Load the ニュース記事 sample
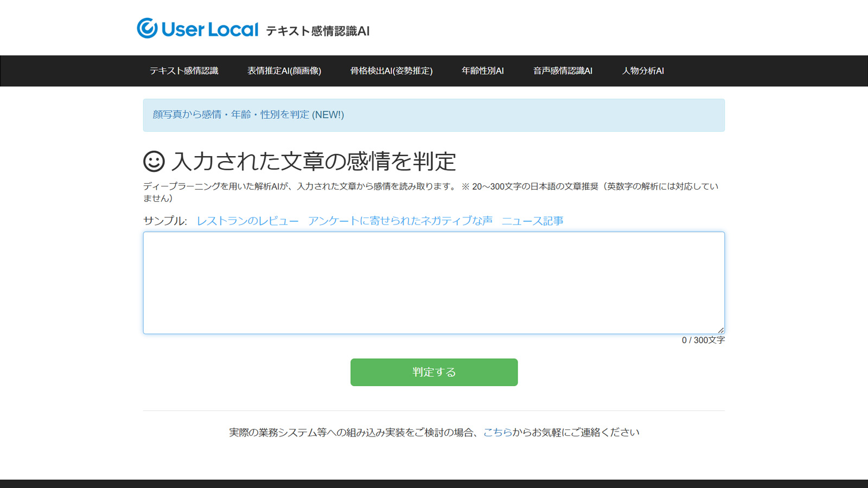This screenshot has height=488, width=868. click(x=533, y=221)
